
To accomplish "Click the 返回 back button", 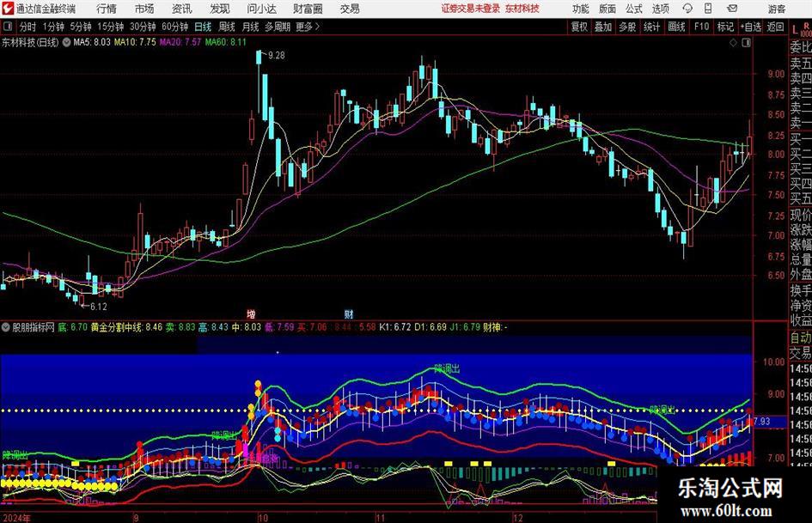I will [x=775, y=27].
